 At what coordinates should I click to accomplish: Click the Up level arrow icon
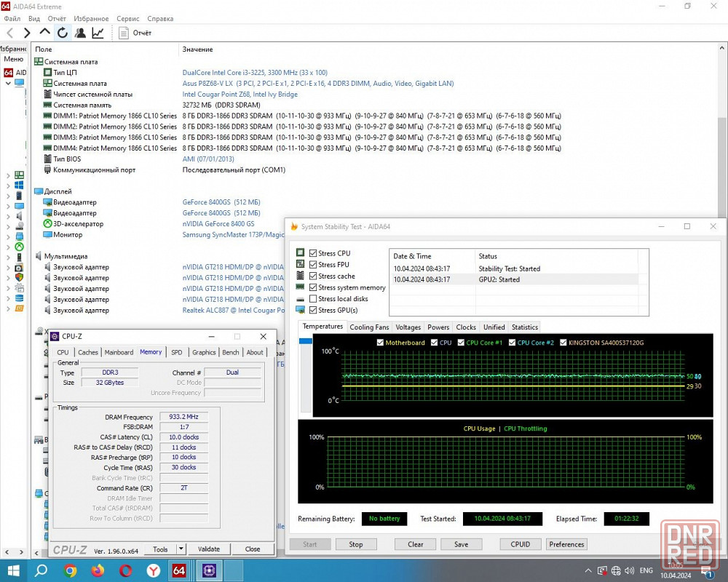(x=45, y=33)
